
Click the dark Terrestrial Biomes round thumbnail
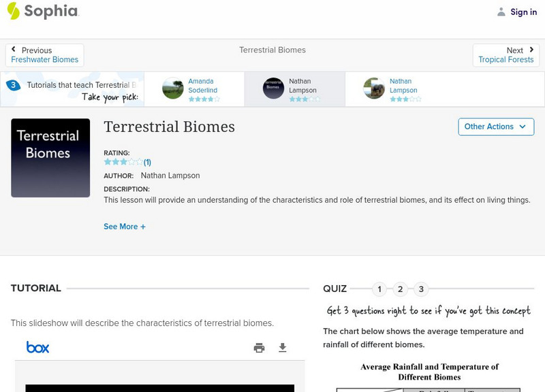273,88
